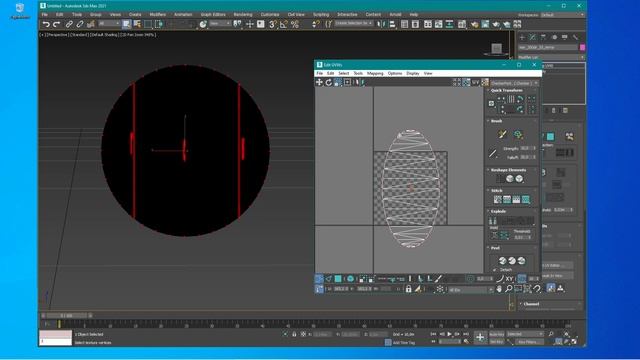Viewport: 640px width, 360px height.
Task: Select the Rotate tool in Edit UVWs toolbar
Action: 329,82
